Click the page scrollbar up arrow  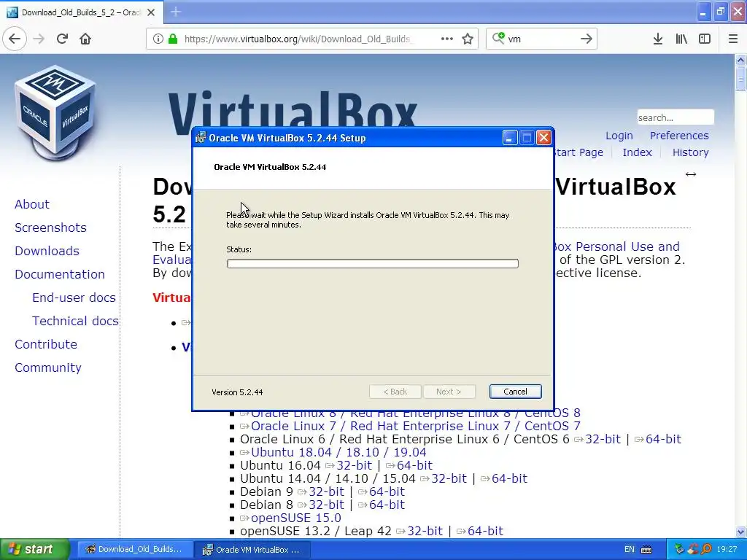tap(740, 60)
